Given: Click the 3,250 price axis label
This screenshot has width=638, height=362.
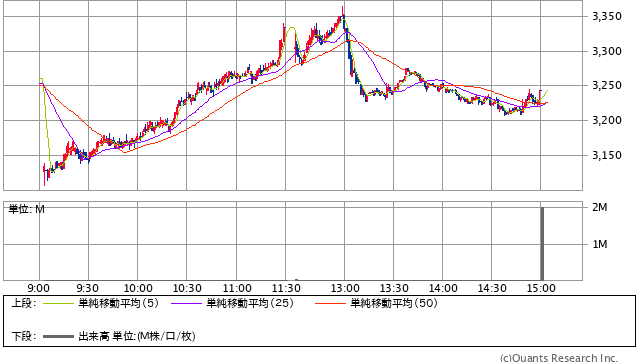Looking at the screenshot, I should tap(607, 85).
